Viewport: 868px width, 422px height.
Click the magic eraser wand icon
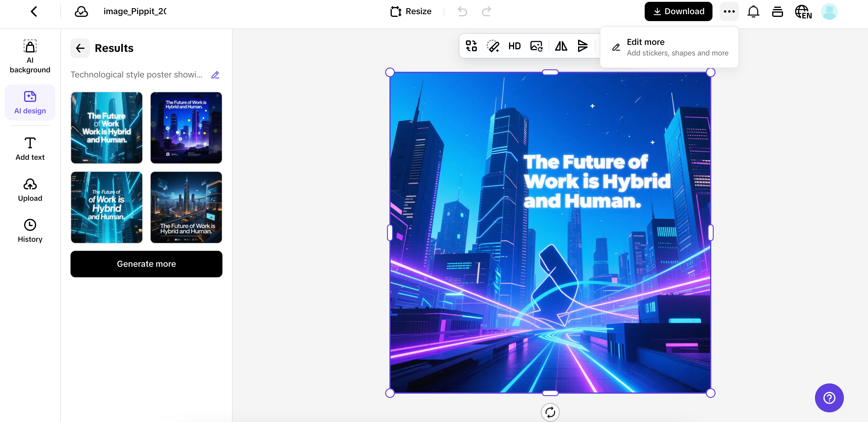pos(493,46)
